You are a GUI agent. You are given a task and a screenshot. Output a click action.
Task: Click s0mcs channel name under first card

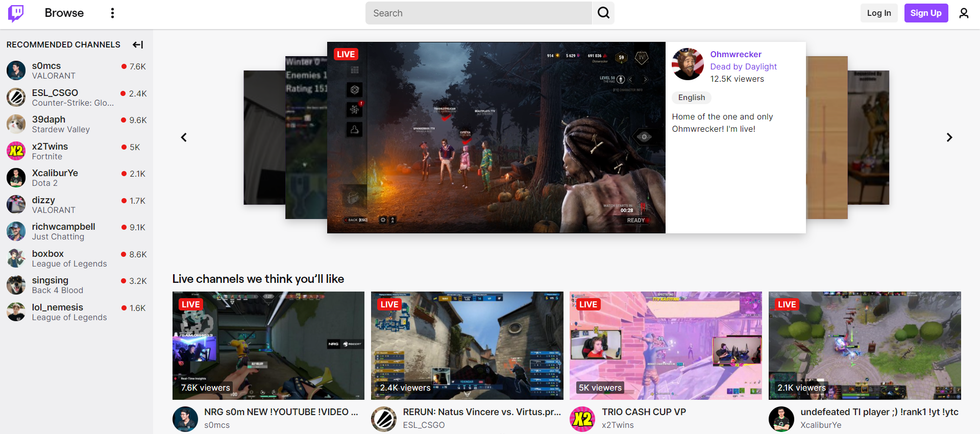click(x=217, y=425)
